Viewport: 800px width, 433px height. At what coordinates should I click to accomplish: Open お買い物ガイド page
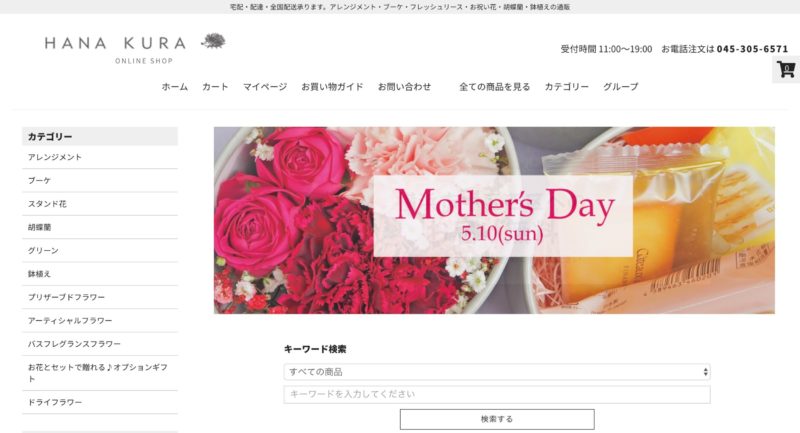pyautogui.click(x=332, y=87)
